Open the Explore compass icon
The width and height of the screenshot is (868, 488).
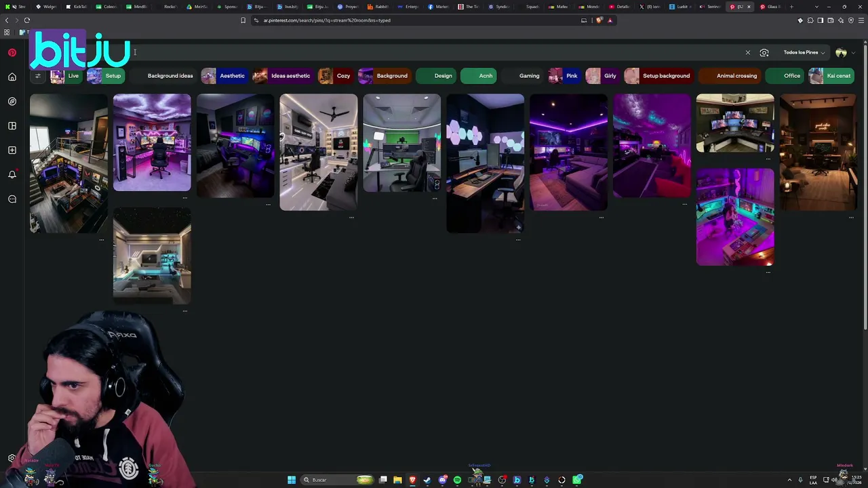[12, 102]
